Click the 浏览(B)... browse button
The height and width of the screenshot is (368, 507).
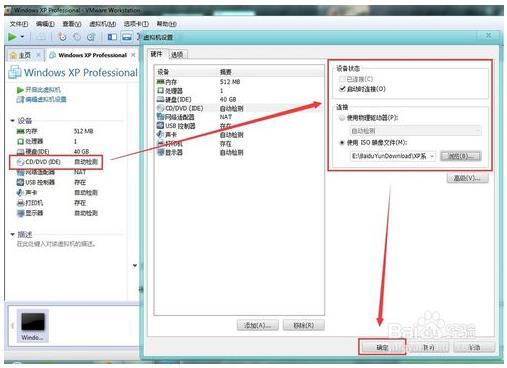coord(461,156)
